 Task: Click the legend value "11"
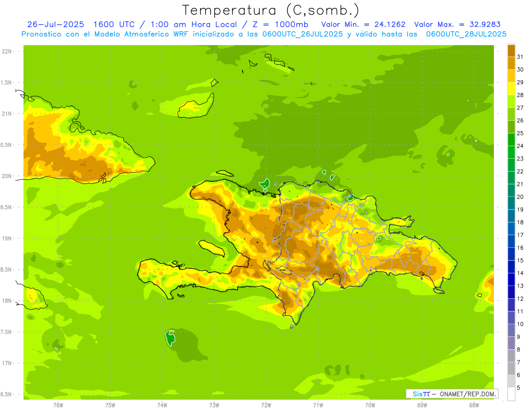click(520, 311)
